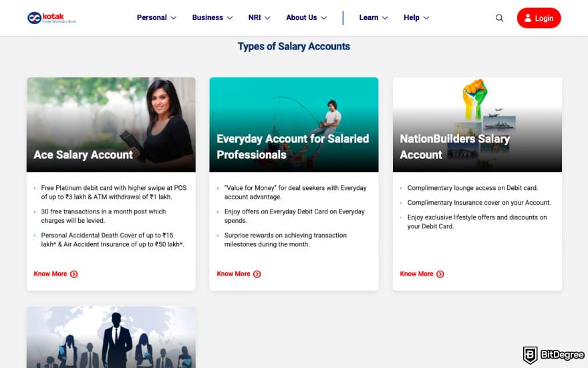Open the Personal menu item
Screen dimensions: 588x368
(156, 17)
